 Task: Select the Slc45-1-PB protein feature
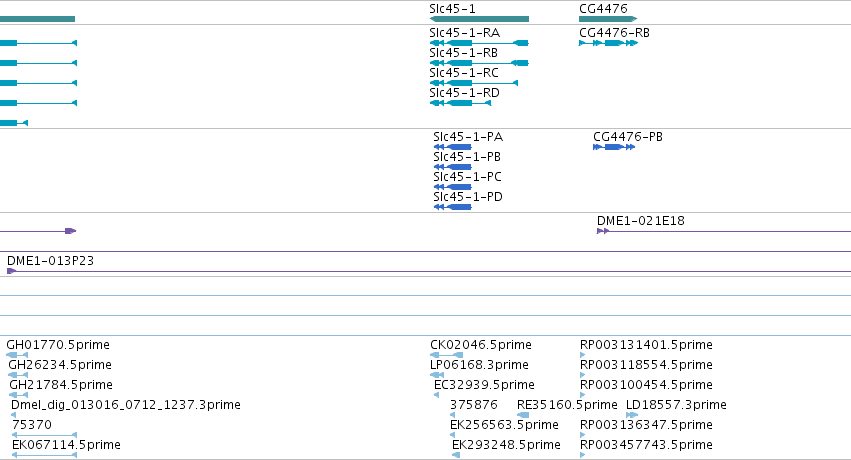click(453, 167)
